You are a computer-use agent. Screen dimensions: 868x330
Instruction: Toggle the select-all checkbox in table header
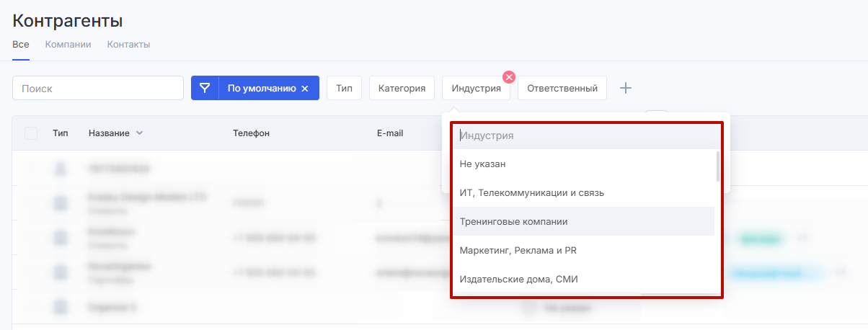(31, 133)
